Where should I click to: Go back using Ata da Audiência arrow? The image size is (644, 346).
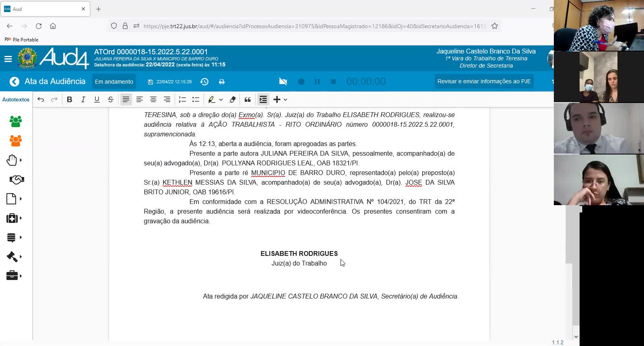coord(14,82)
